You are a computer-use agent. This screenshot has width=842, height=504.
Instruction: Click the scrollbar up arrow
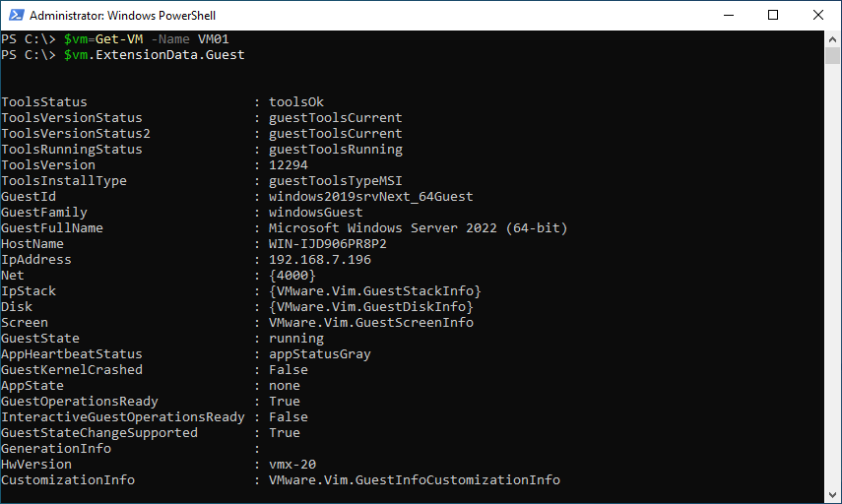(832, 39)
